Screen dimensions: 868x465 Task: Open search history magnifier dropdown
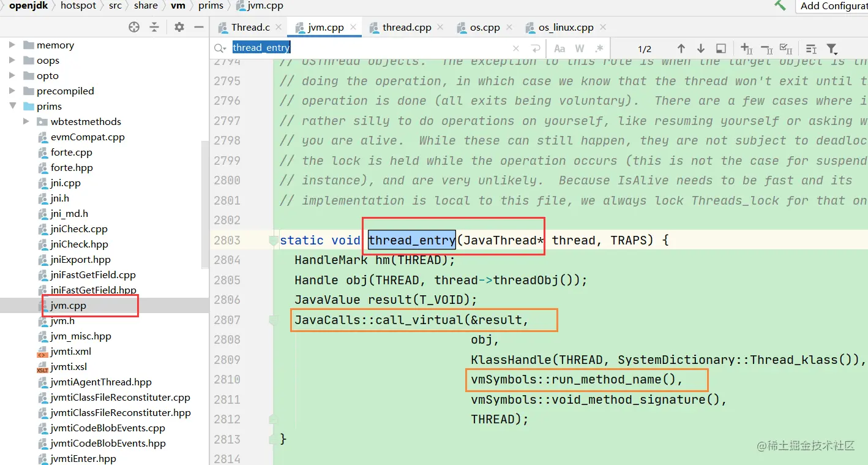pos(220,48)
